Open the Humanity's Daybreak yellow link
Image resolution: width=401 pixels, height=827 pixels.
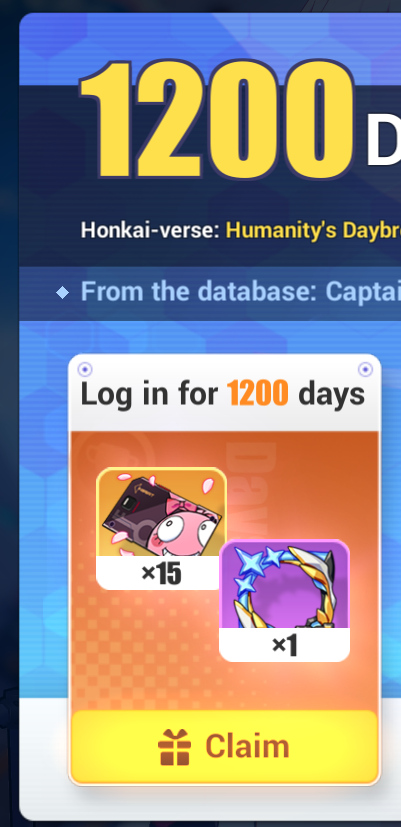[313, 230]
